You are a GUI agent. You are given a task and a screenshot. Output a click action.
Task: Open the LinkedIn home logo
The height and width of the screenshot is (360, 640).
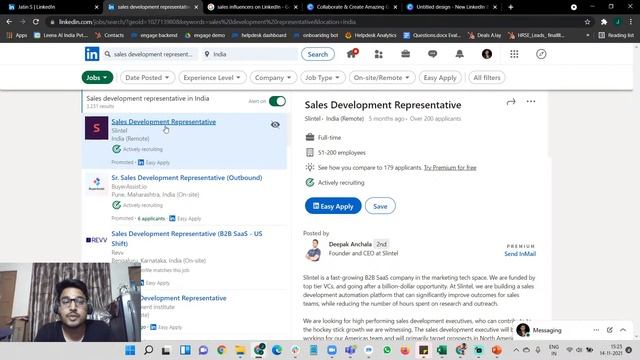pos(92,54)
